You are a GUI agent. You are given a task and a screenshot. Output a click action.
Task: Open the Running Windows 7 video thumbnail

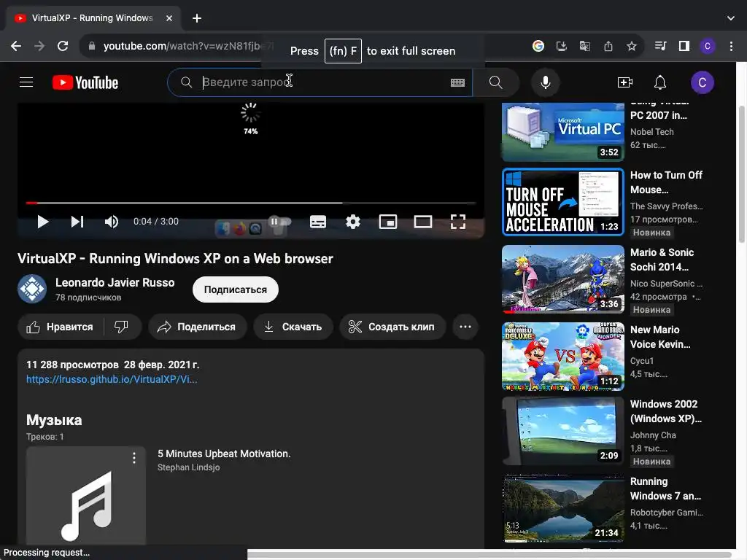tap(563, 508)
